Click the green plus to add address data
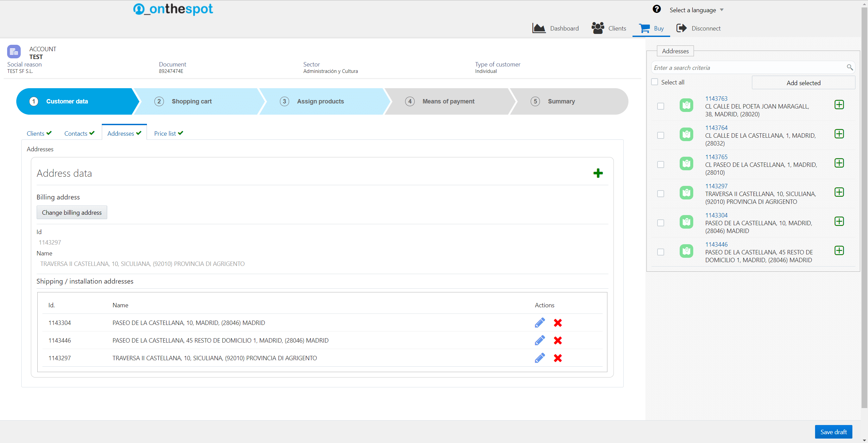The height and width of the screenshot is (443, 868). coord(598,173)
